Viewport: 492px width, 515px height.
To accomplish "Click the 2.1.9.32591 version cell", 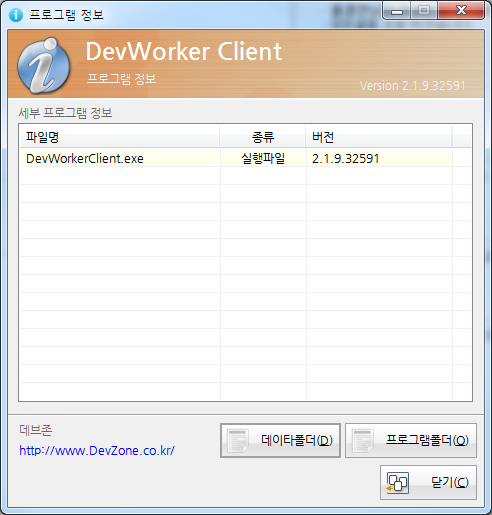I will point(346,159).
